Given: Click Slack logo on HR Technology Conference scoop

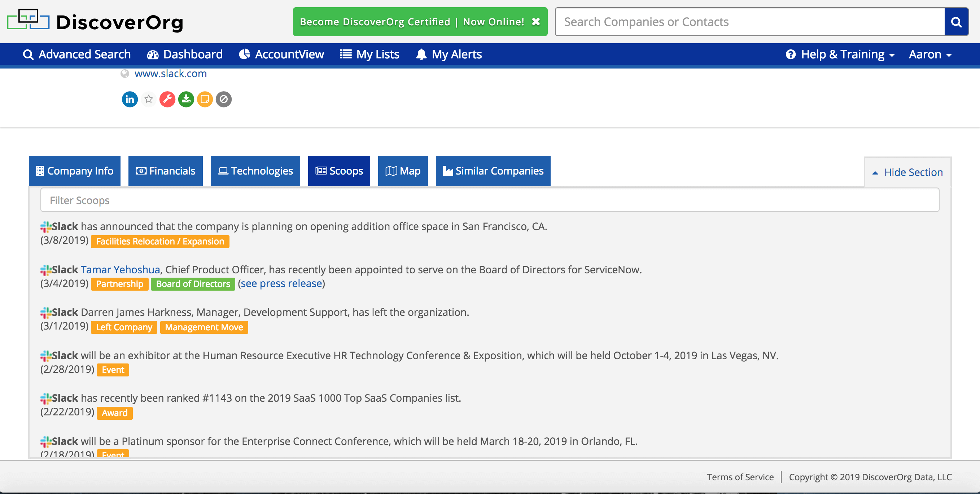Looking at the screenshot, I should click(46, 356).
